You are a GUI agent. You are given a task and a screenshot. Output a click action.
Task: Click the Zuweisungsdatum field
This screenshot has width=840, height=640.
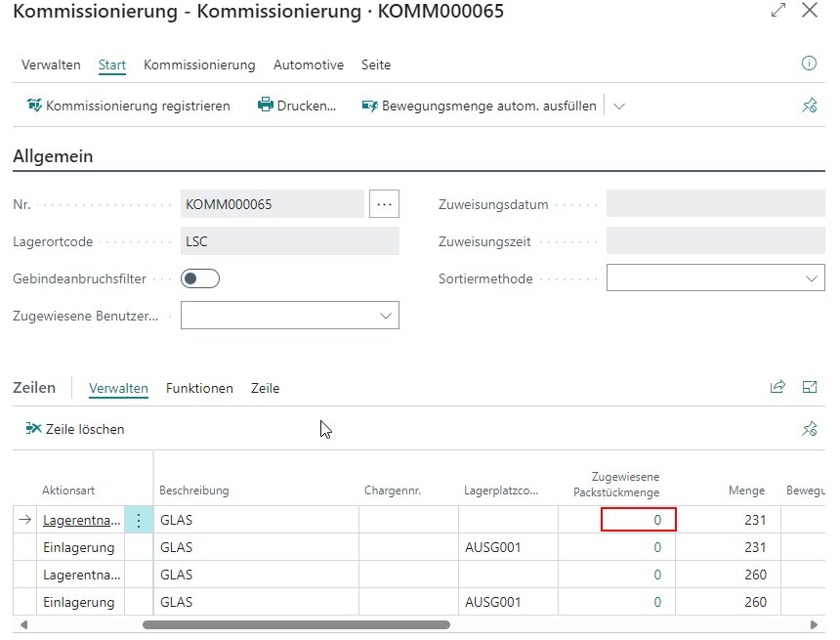point(715,204)
